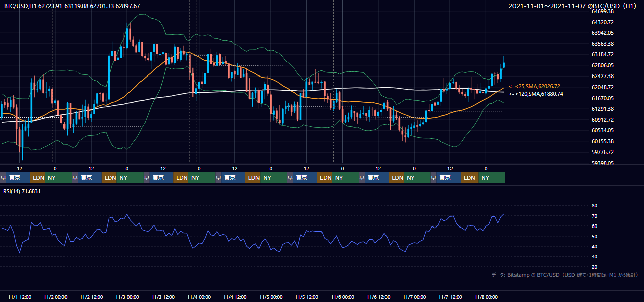Select RSI scale value 60
644x302 pixels.
(x=594, y=226)
